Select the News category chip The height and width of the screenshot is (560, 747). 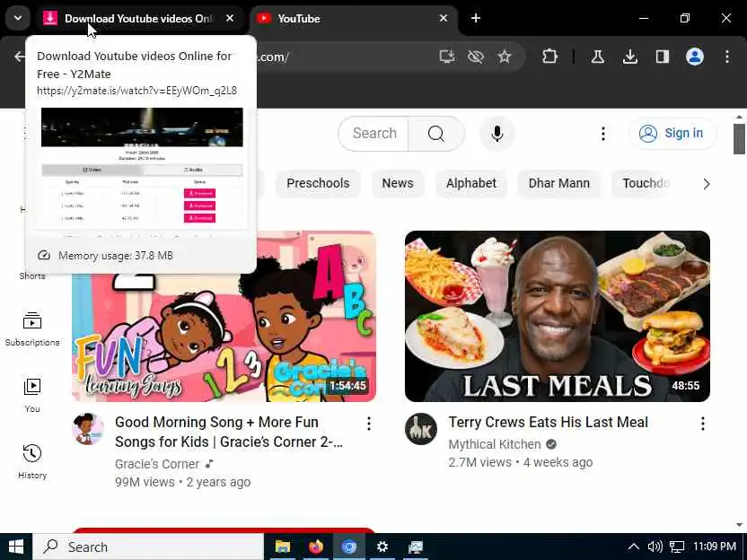[x=398, y=183]
